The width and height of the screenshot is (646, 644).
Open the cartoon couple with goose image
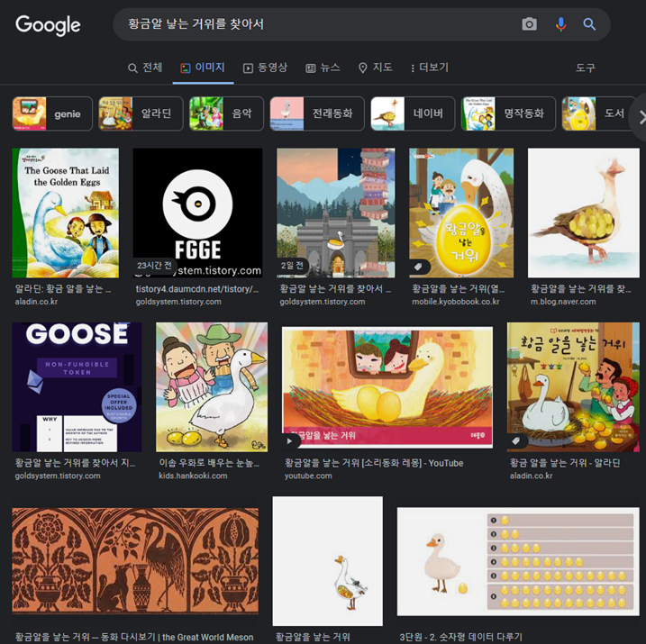tap(212, 387)
